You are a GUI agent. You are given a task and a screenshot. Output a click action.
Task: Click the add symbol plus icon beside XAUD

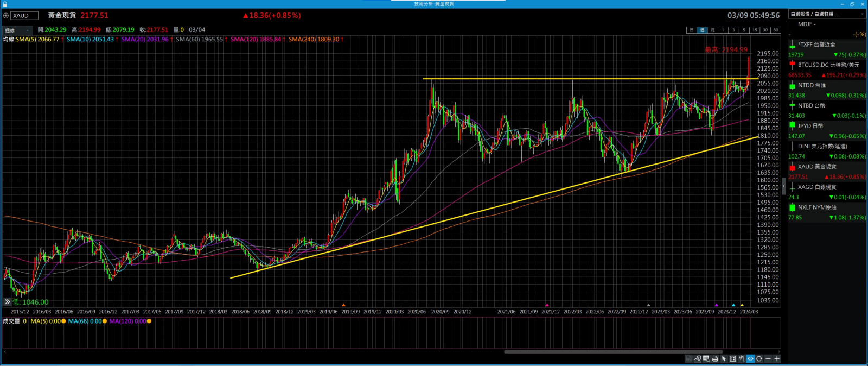click(x=6, y=16)
